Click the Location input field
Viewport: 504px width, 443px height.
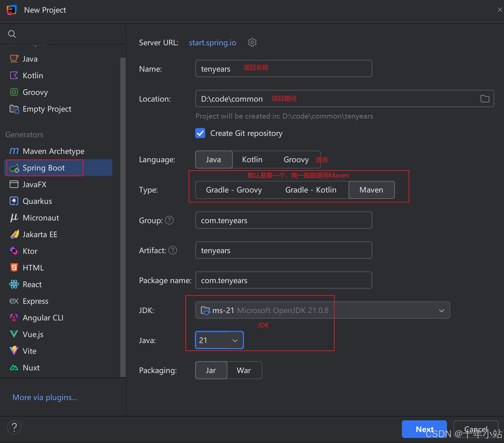point(345,99)
